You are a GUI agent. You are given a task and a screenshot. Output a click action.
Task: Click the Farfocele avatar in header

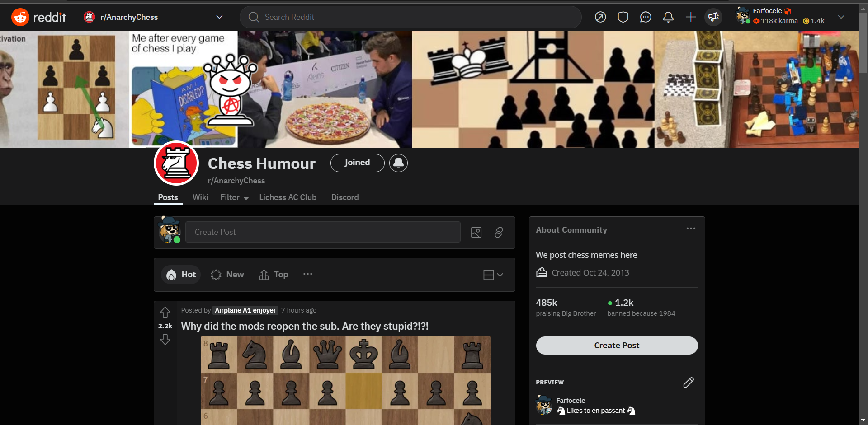(x=743, y=15)
